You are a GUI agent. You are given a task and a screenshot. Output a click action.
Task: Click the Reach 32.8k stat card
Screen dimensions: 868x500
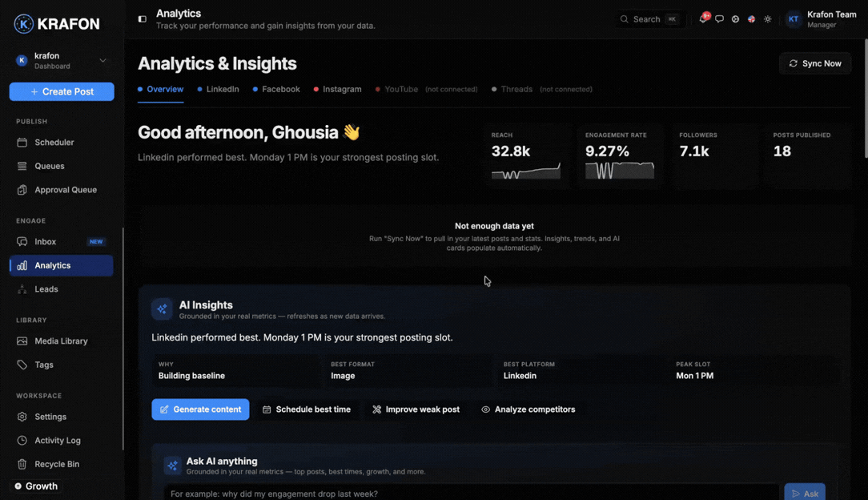point(525,157)
